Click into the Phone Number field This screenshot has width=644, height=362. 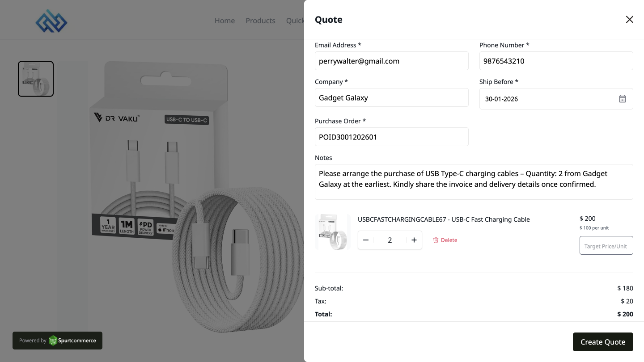tap(556, 61)
